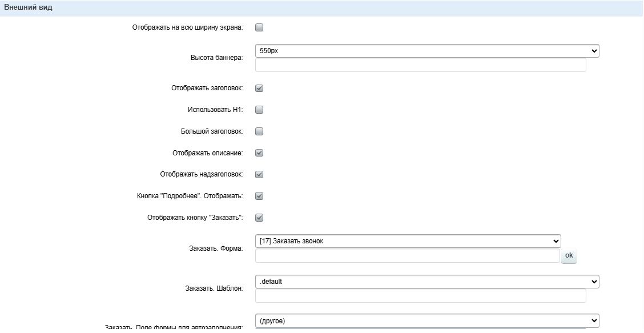Viewport: 644px width, 333px height.
Task: Open the dropdown showing '(другое)'
Action: 426,321
